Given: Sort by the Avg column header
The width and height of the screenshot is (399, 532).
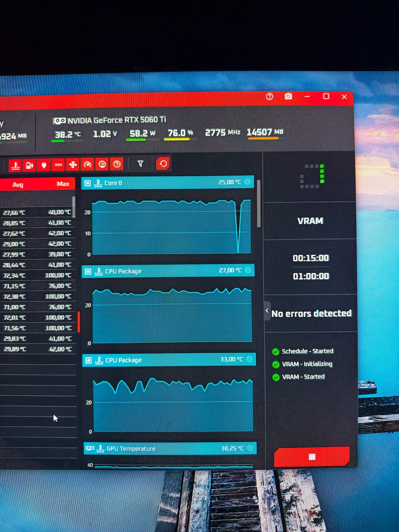Looking at the screenshot, I should click(x=18, y=185).
